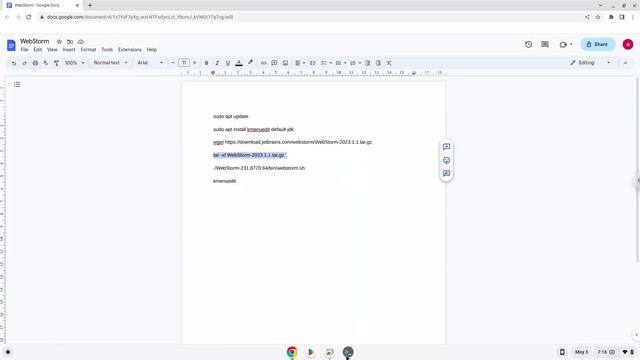Viewport: 640px width, 360px height.
Task: Click the font size input field
Action: 184,63
